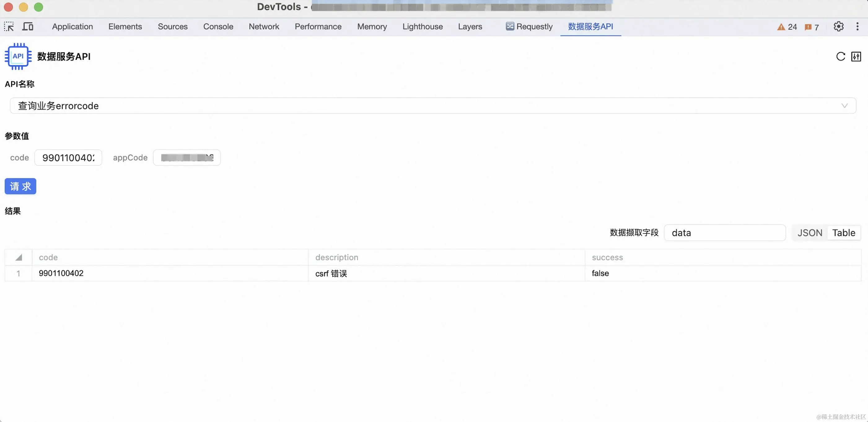Open DevTools settings gear

pos(838,27)
